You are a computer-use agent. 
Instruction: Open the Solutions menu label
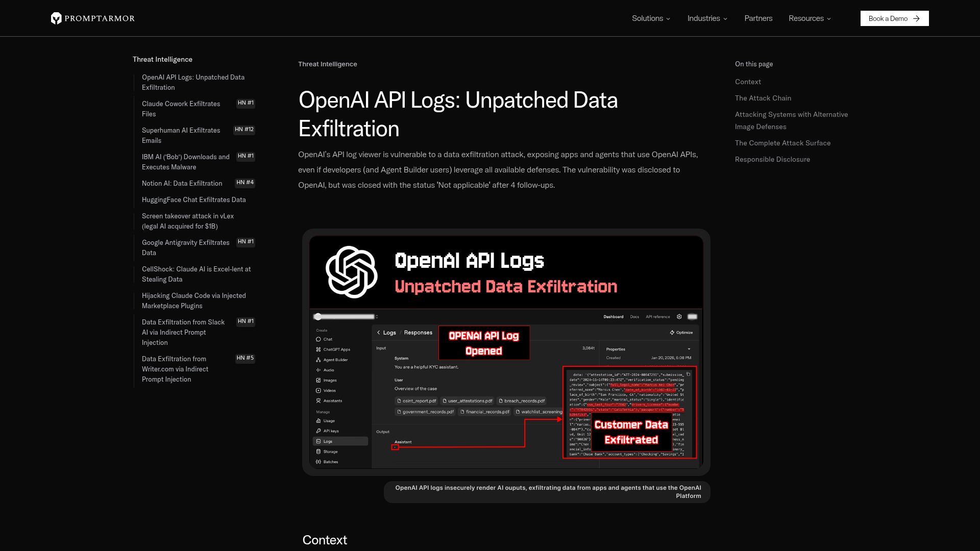[647, 18]
